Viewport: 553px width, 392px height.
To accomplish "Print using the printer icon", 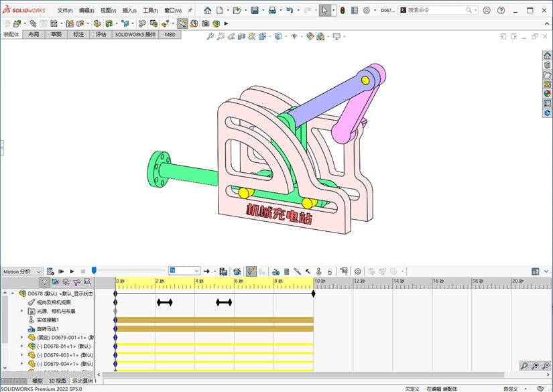I will [x=272, y=11].
